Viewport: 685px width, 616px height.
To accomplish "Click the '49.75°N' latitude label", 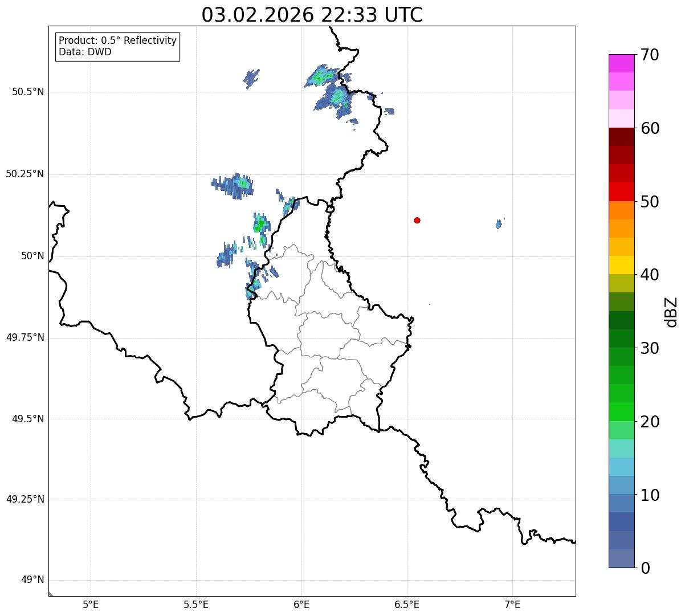I will tap(25, 337).
